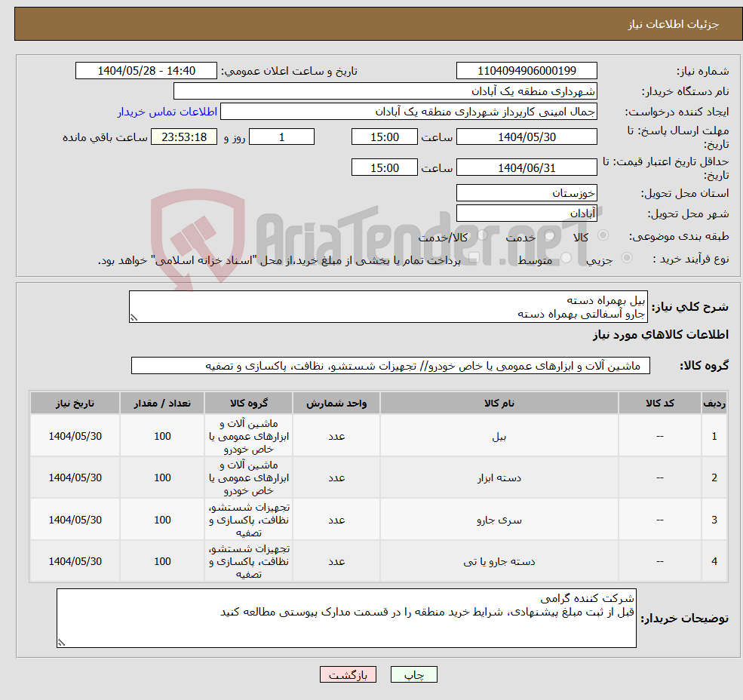743x700 pixels.
Task: Click the بازگشت (back) button
Action: click(x=348, y=674)
